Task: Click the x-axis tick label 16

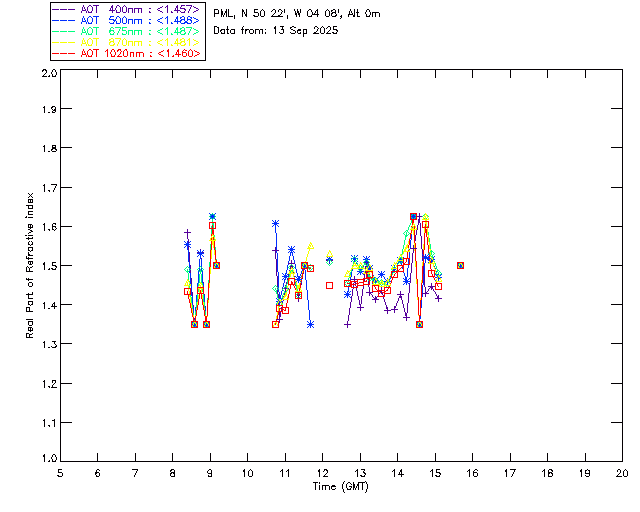Action: point(472,473)
